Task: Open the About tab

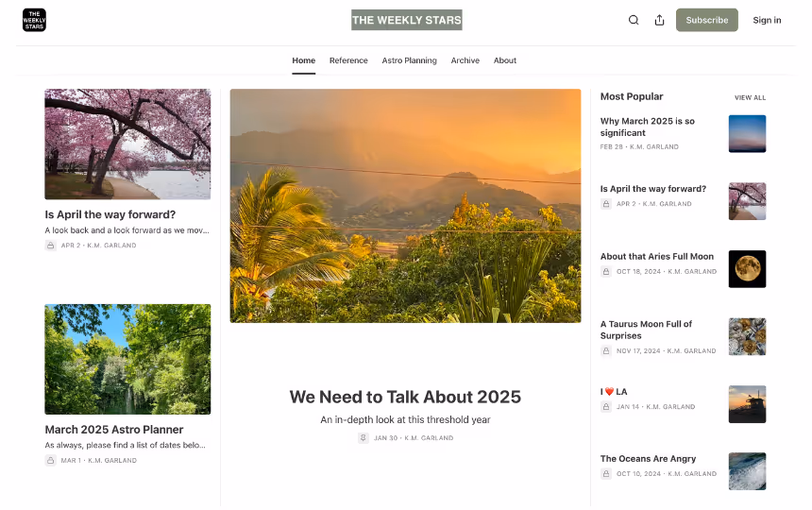Action: click(505, 60)
